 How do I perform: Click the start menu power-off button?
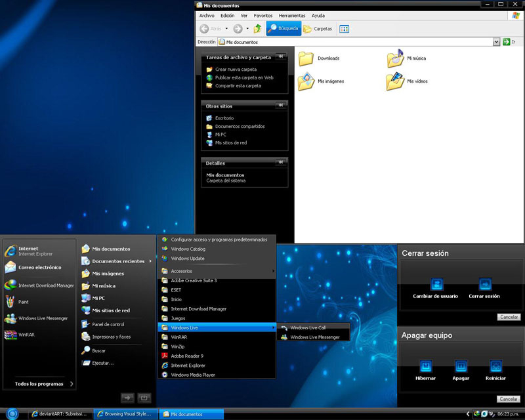click(x=144, y=398)
